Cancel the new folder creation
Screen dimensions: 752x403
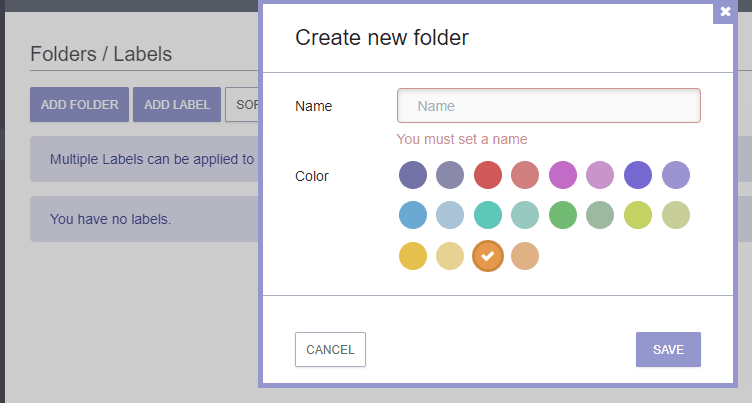330,350
